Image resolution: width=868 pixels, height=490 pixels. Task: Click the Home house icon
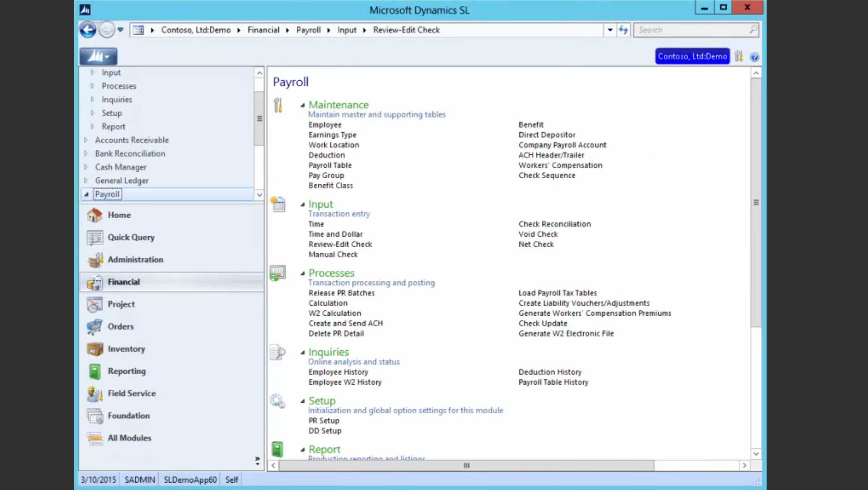coord(94,215)
